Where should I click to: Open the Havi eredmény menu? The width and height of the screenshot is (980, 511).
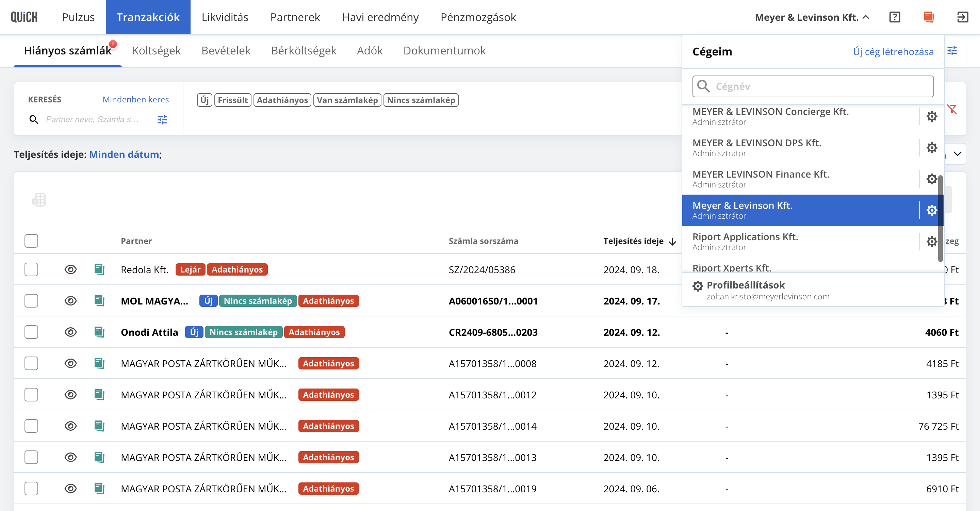coord(380,17)
